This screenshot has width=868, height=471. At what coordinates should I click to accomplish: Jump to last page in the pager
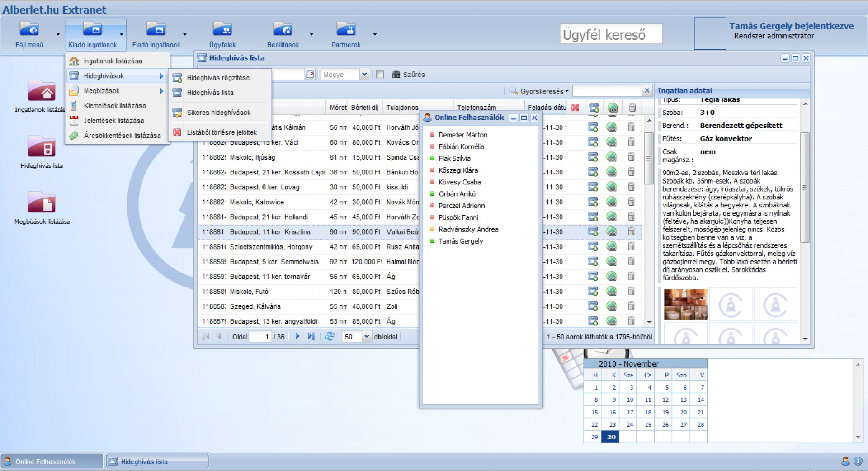click(311, 336)
